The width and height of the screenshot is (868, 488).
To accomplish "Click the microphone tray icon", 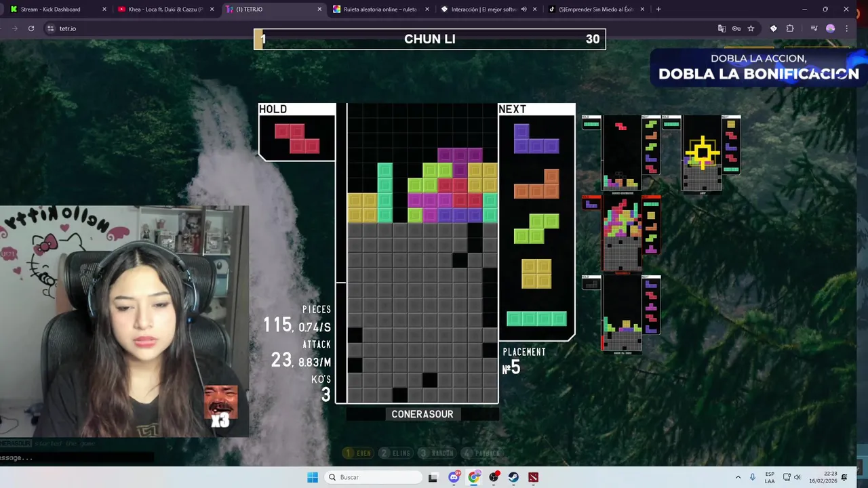I will pyautogui.click(x=753, y=477).
